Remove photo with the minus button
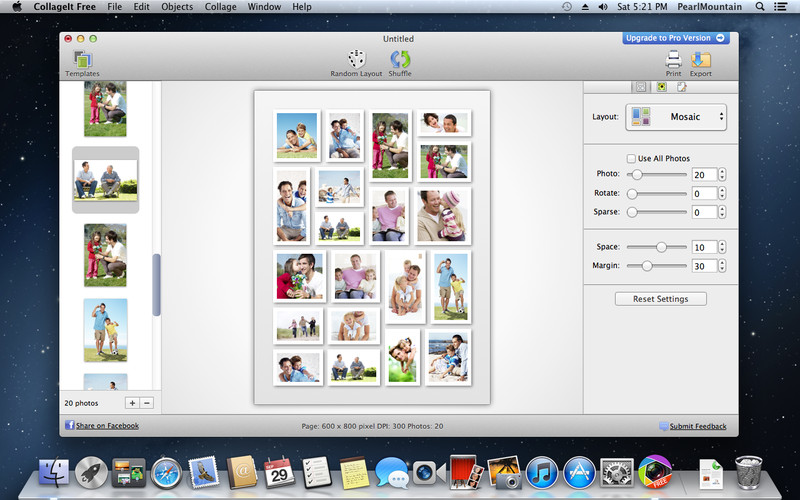Viewport: 800px width, 500px height. [x=147, y=403]
